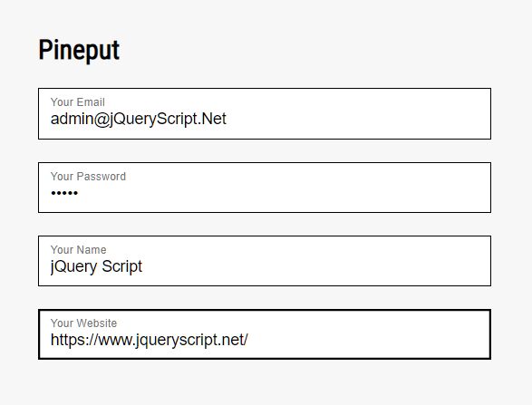Click "admin" at the start of the email value
This screenshot has height=405, width=532.
point(72,119)
